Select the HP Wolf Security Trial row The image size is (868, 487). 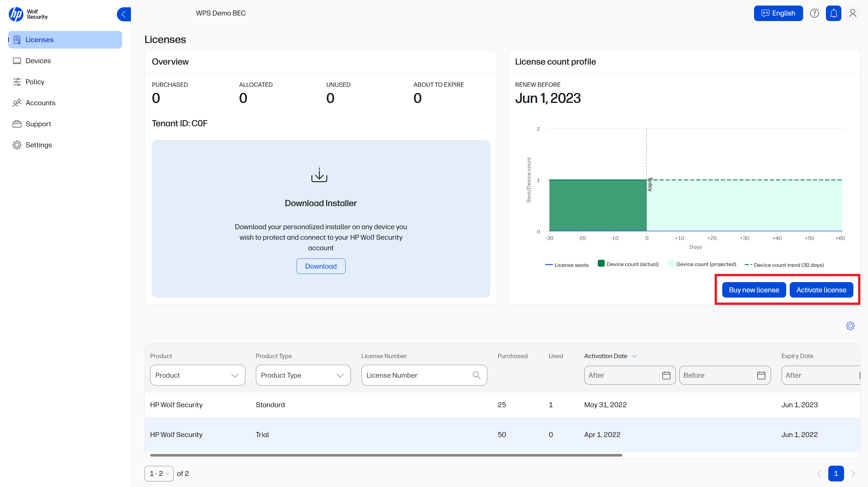(x=503, y=435)
